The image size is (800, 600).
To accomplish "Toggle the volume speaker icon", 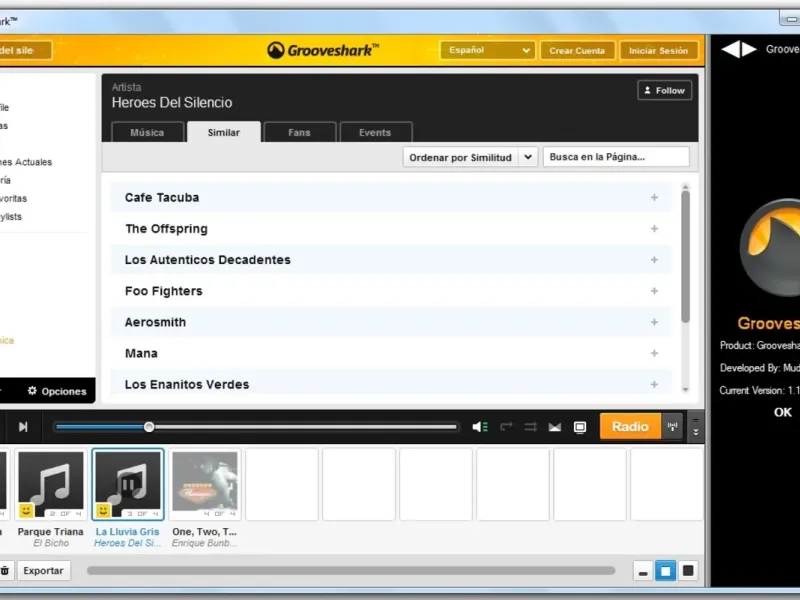I will (x=480, y=427).
